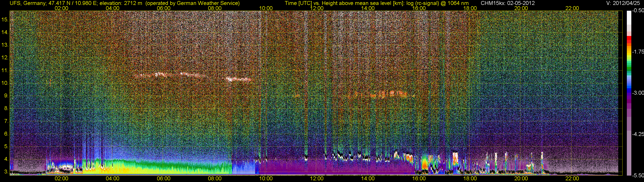Screen dimensions: 644x182
Task: Click the height axis label '15.'
Action: click(5, 19)
